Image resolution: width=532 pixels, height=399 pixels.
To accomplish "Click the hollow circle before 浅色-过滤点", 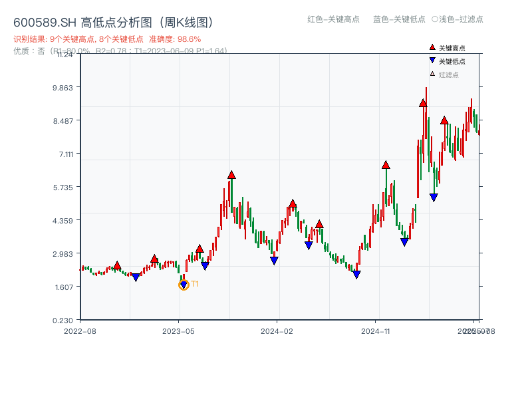I will (x=435, y=19).
